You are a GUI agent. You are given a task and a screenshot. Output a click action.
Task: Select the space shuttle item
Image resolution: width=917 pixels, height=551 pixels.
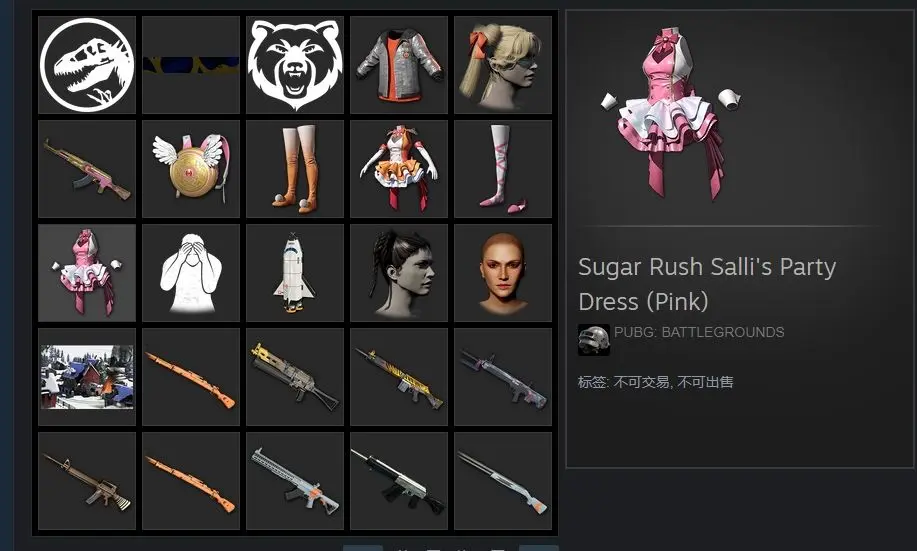tap(295, 273)
